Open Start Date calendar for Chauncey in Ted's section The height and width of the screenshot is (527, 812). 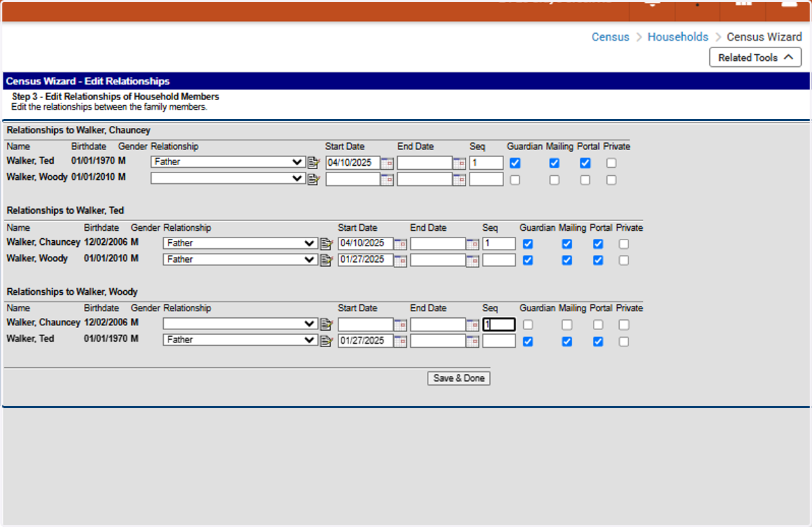click(x=400, y=244)
